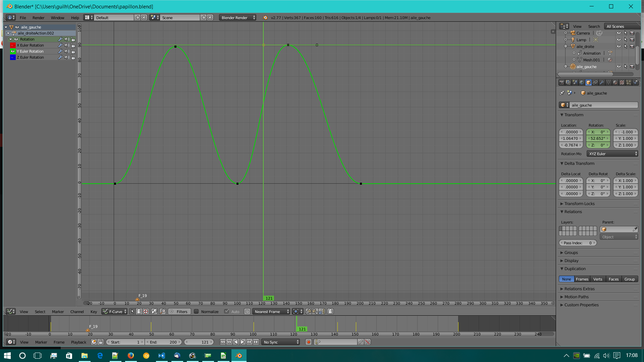Screen dimensions: 644x362
Task: Open the Key menu in the F-Curve editor
Action: click(94, 312)
